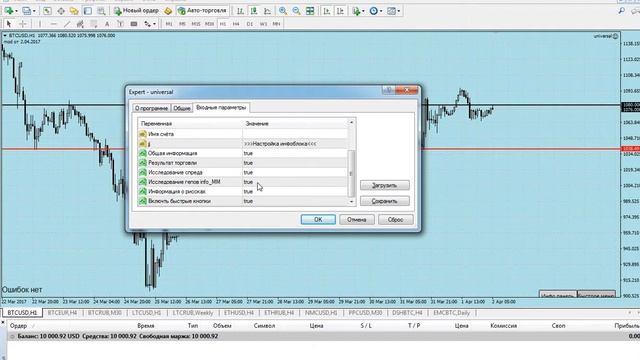Click the Загрузить button
The image size is (640, 360).
point(384,185)
